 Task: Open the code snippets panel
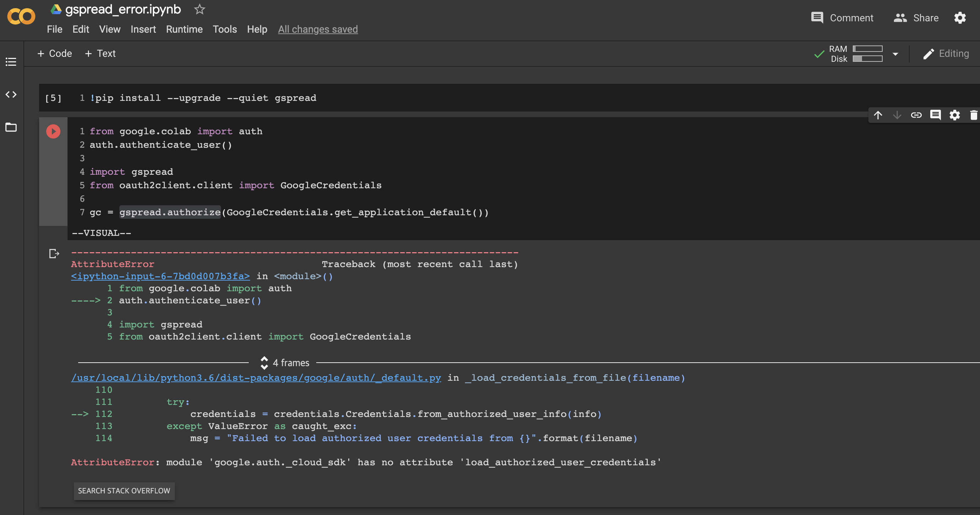click(x=11, y=95)
